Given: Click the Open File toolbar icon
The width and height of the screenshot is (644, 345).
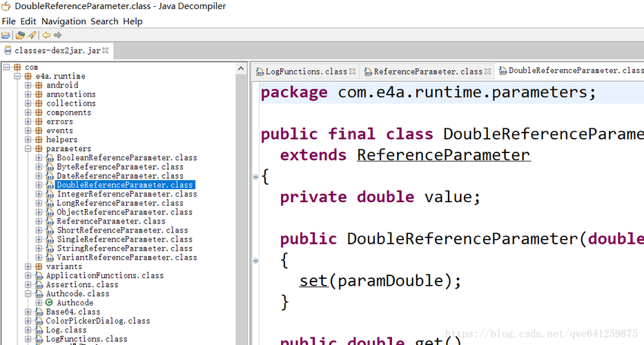Looking at the screenshot, I should [6, 35].
